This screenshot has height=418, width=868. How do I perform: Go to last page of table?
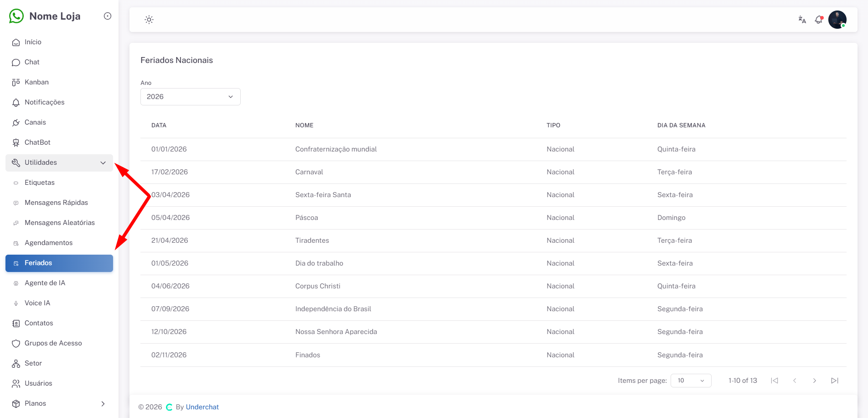pos(835,381)
